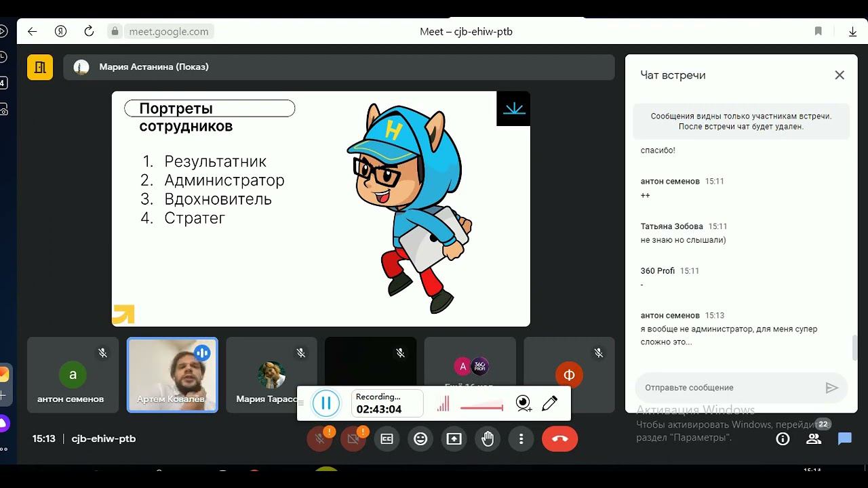Open the recorder pencil drawing tool

(550, 403)
